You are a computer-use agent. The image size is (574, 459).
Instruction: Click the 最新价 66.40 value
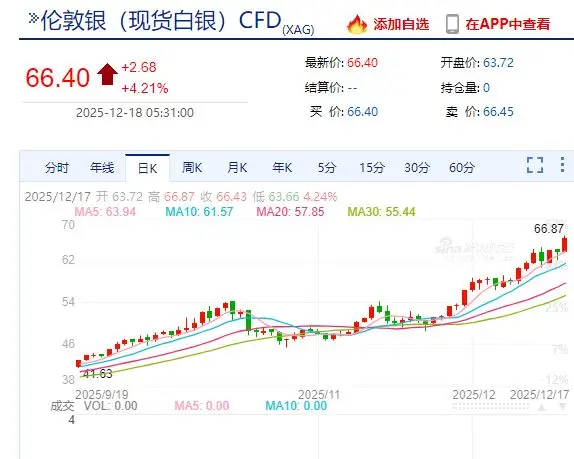(362, 63)
